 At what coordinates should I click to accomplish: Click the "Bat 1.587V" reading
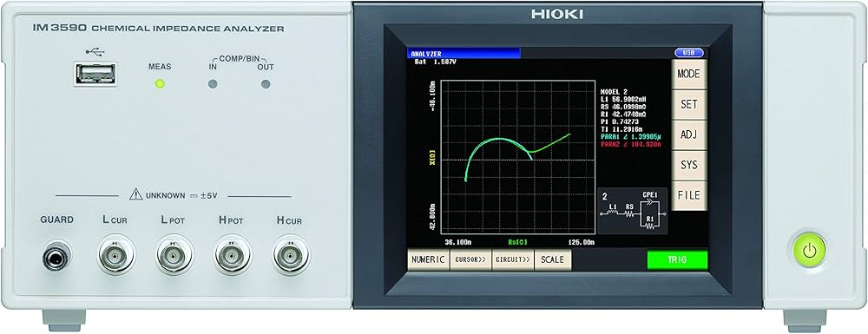pyautogui.click(x=435, y=62)
